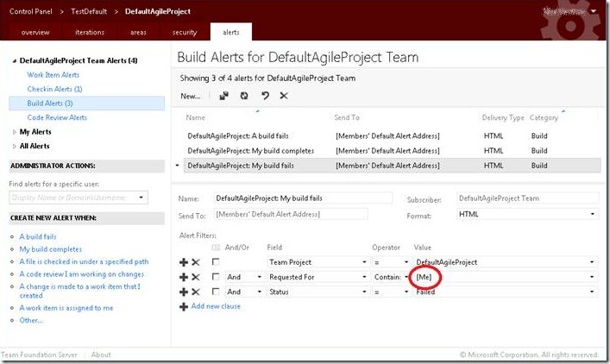Create alert: change to work item I created
The height and width of the screenshot is (364, 610).
tap(79, 291)
